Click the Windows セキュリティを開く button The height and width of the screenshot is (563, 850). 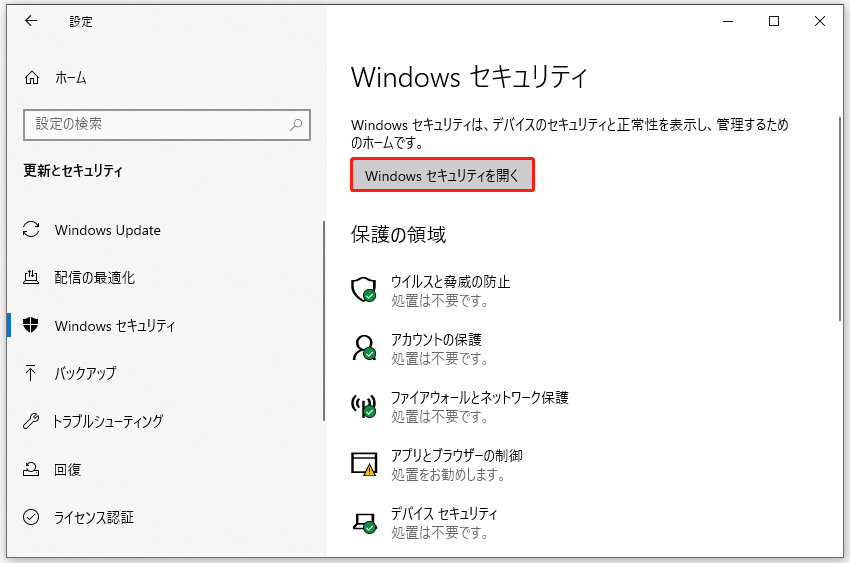point(442,175)
